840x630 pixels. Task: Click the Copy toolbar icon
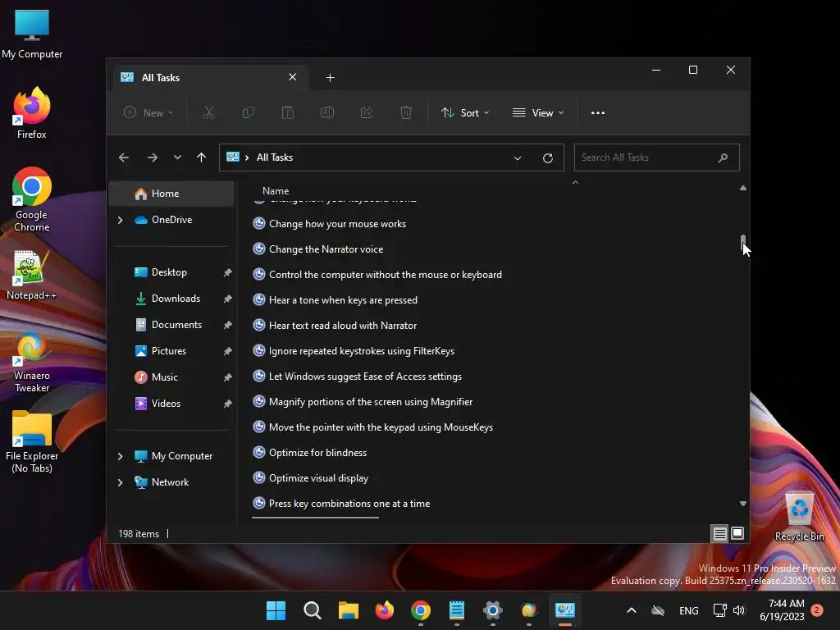pyautogui.click(x=248, y=112)
